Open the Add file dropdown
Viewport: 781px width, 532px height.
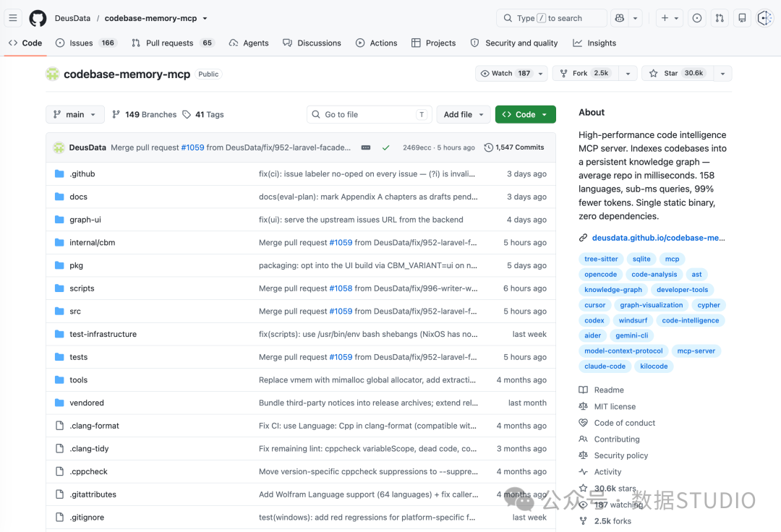tap(464, 114)
